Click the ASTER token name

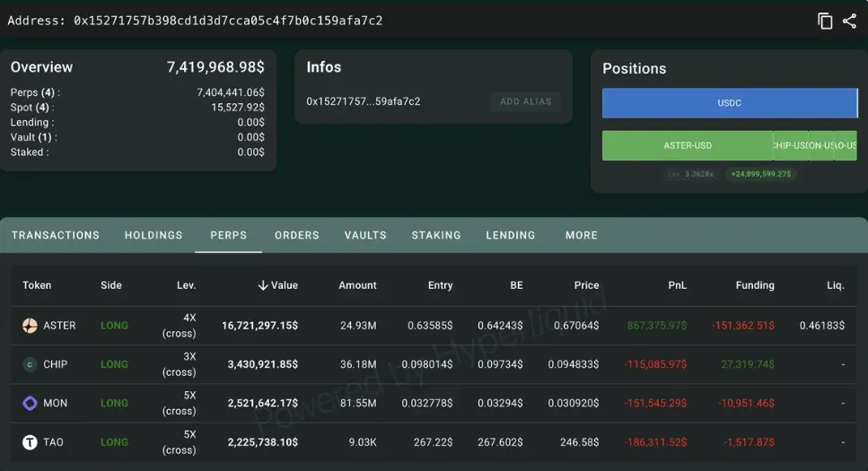[59, 326]
